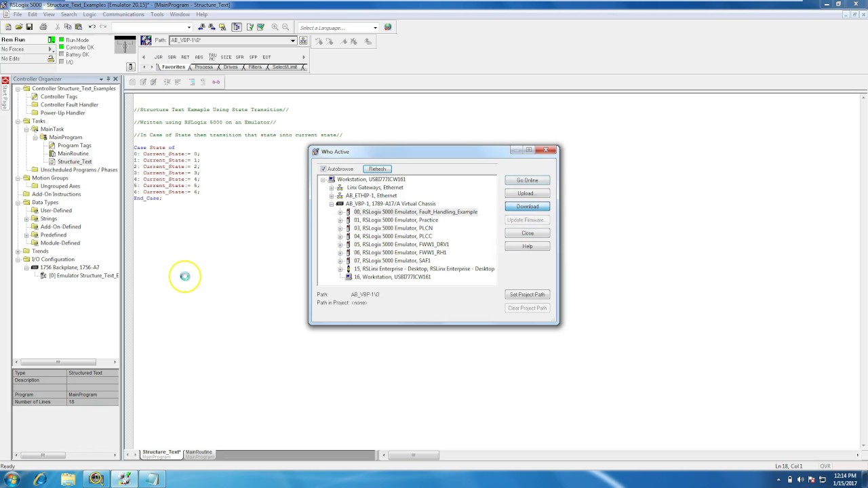Uncheck the Autobrowse checkbox
The image size is (868, 488).
coord(323,169)
